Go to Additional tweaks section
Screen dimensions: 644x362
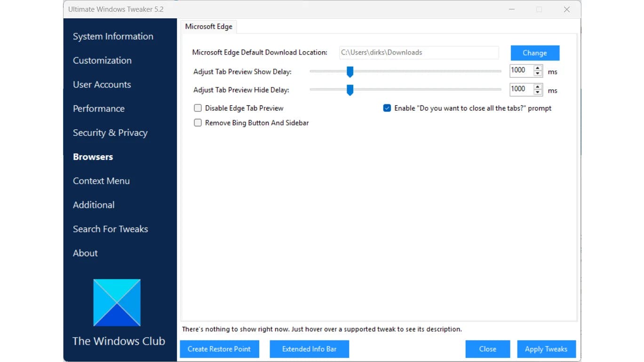pos(94,205)
